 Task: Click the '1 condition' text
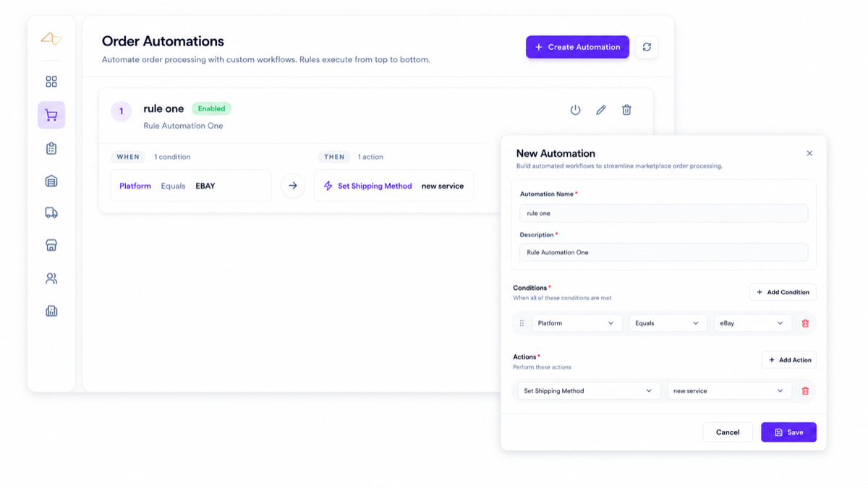pos(172,157)
